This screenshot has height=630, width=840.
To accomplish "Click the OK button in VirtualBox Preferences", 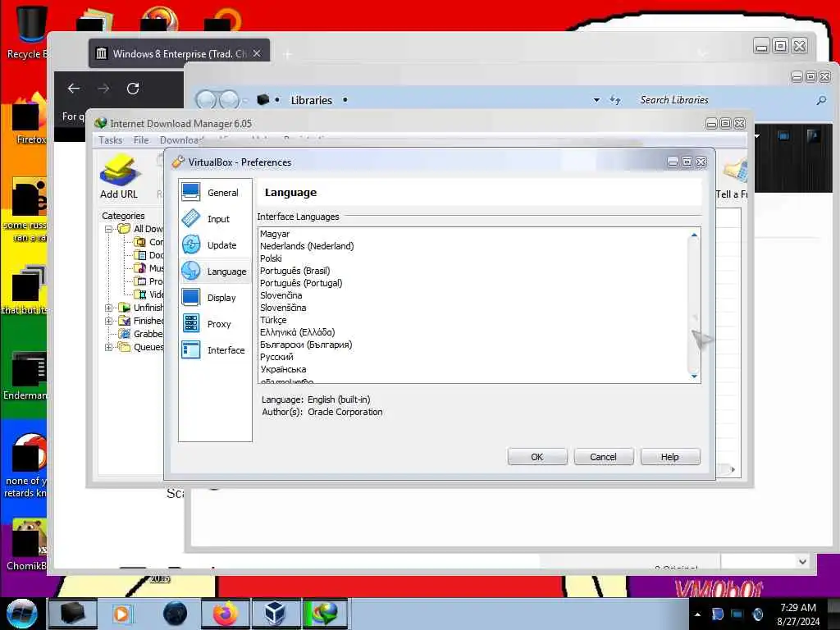I will tap(536, 457).
